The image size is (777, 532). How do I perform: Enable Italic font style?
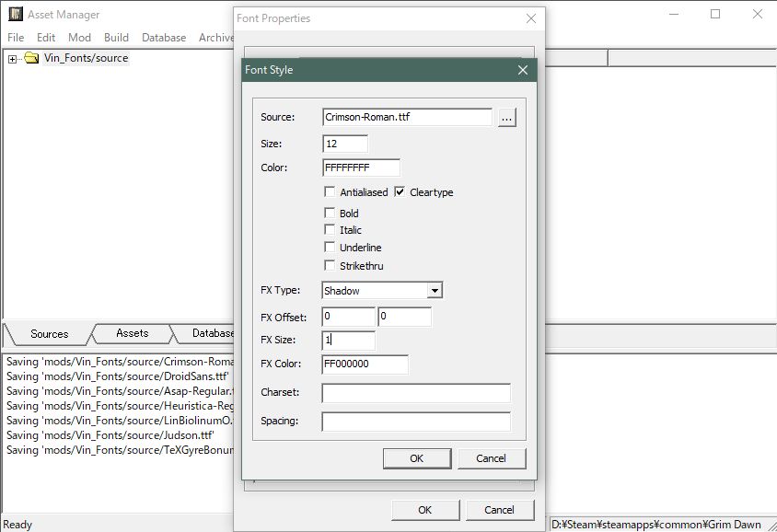[330, 230]
